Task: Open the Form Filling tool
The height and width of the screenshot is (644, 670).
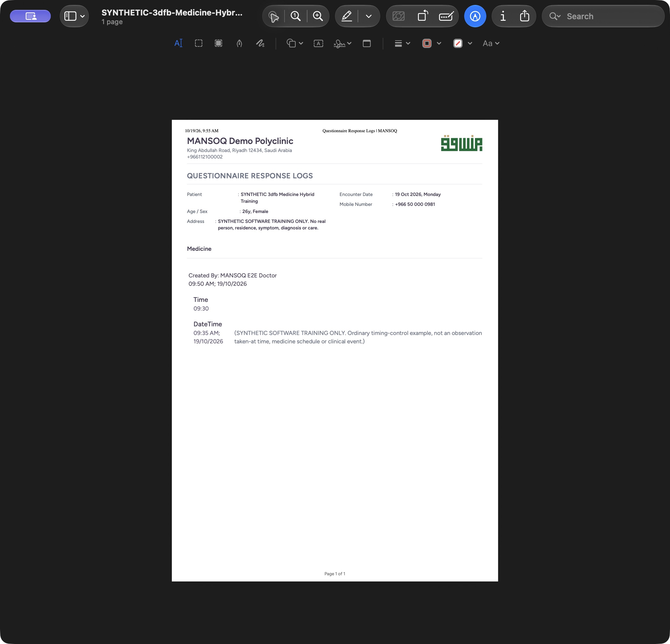Action: point(446,16)
